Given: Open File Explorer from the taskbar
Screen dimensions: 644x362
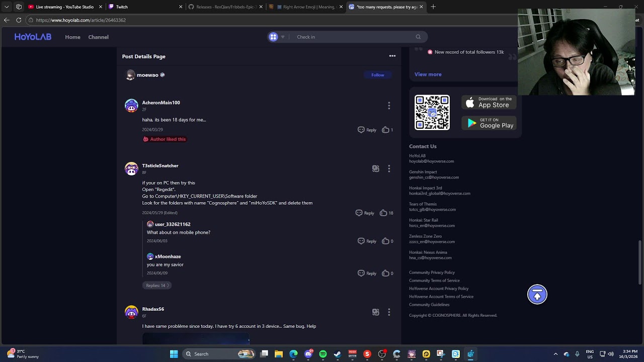Looking at the screenshot, I should pyautogui.click(x=279, y=354).
